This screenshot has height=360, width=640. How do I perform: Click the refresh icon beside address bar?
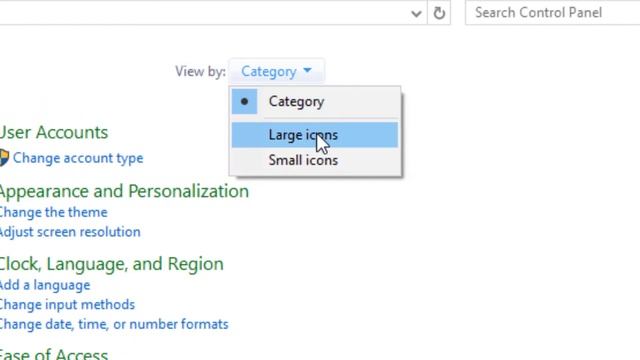tap(439, 13)
